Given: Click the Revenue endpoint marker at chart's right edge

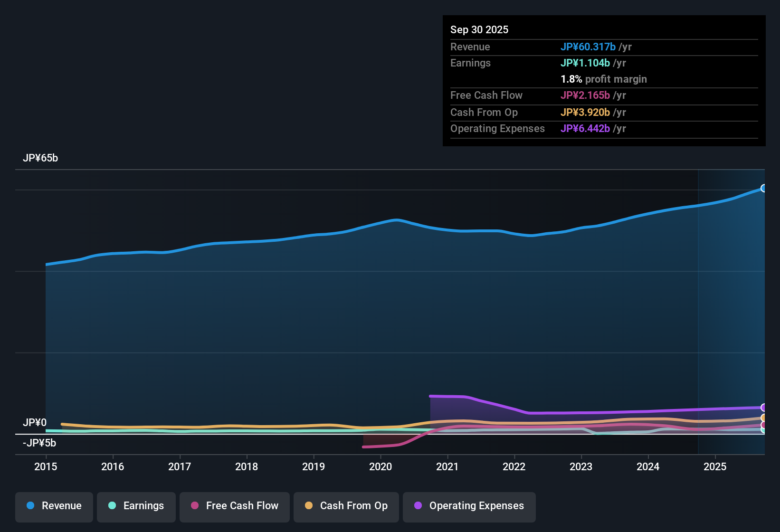Looking at the screenshot, I should (x=763, y=189).
